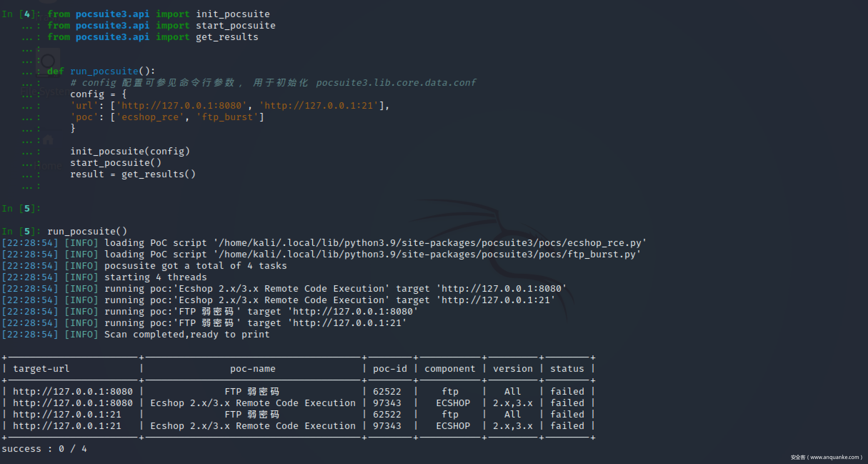Open the faint Home folder desktop icon

click(48, 140)
